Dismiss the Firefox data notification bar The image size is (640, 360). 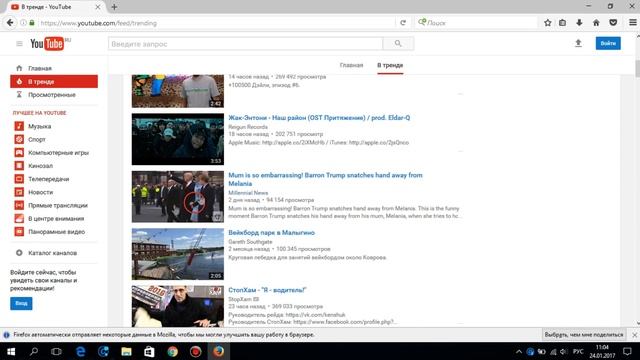pos(634,335)
